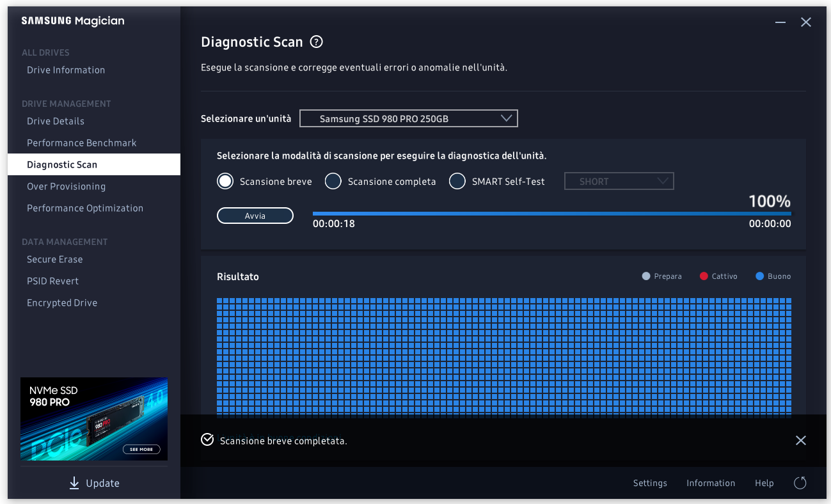The height and width of the screenshot is (504, 831).
Task: Go to PSID Revert page
Action: point(53,281)
